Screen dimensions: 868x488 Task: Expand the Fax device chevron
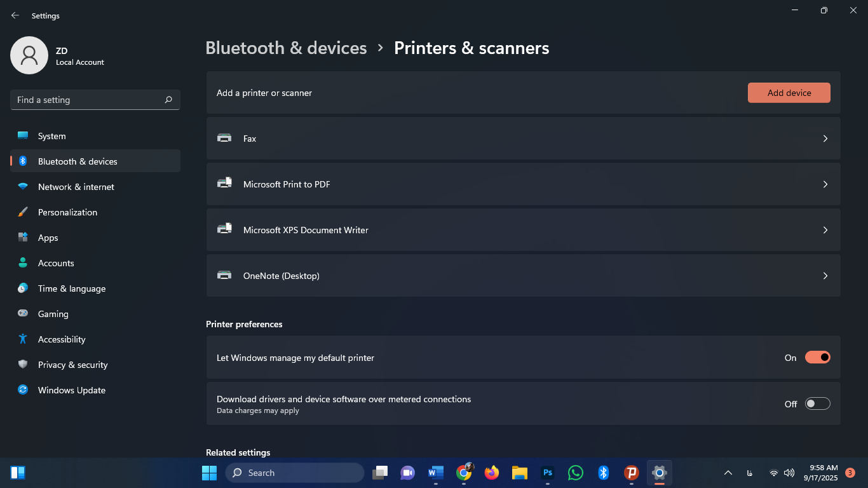(825, 139)
